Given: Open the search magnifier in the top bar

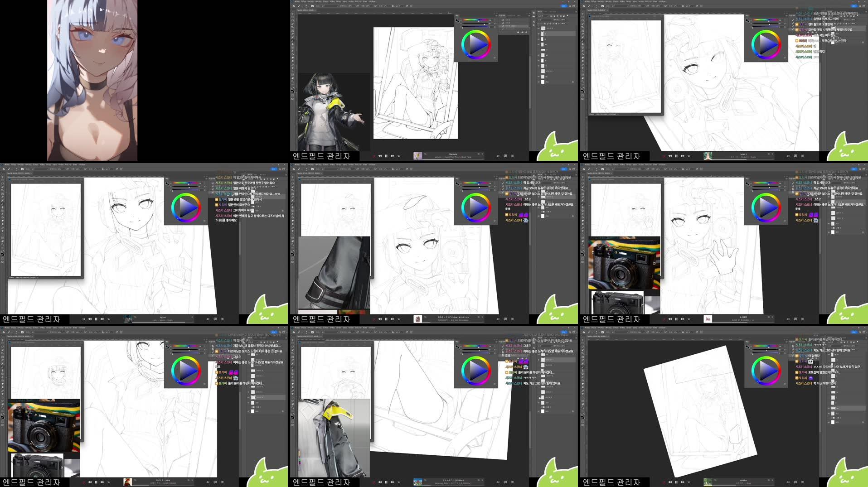Looking at the screenshot, I should point(570,6).
